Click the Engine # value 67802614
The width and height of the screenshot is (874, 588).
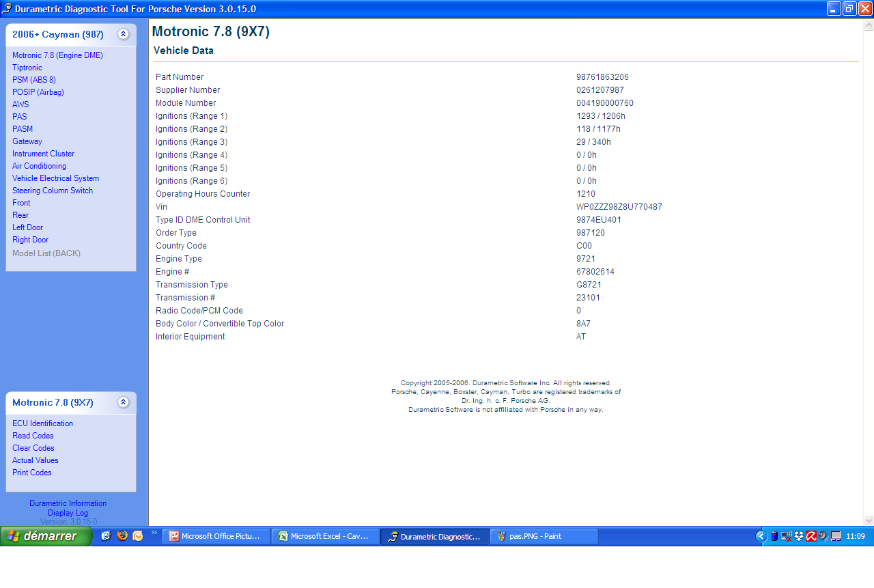[595, 272]
